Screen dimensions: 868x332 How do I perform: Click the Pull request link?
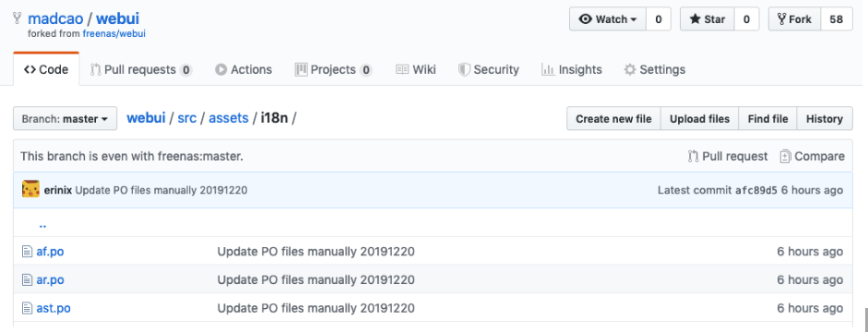point(728,157)
